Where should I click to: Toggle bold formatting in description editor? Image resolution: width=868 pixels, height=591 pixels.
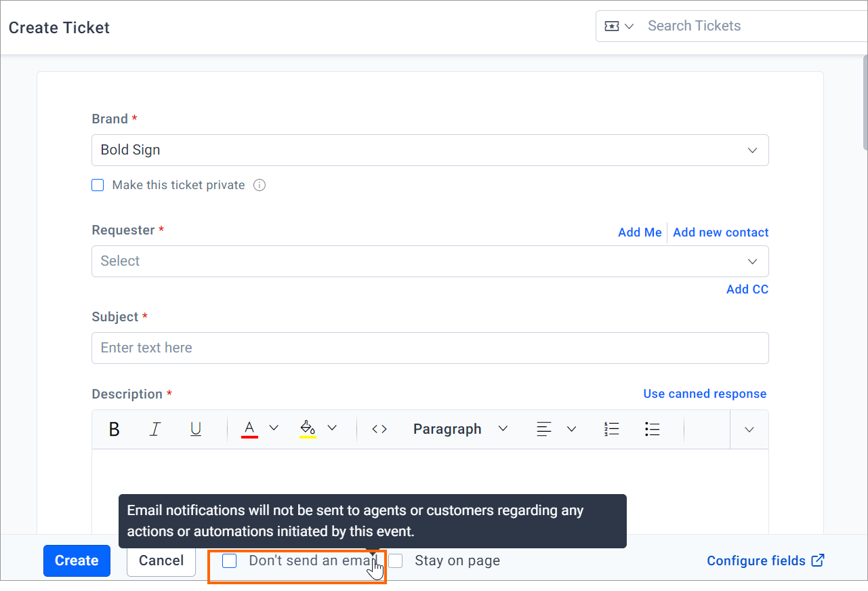pyautogui.click(x=115, y=429)
